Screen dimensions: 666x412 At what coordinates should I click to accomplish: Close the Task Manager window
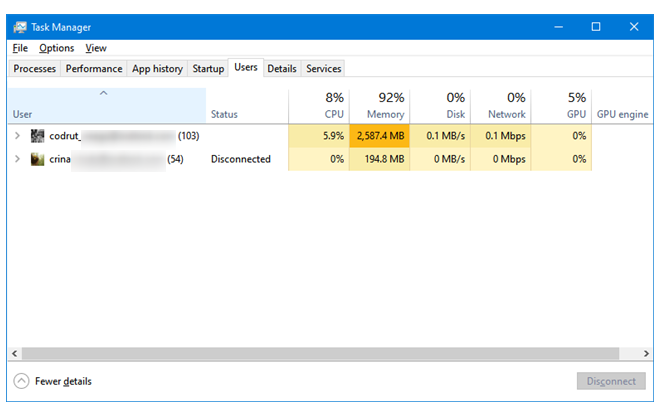point(634,27)
